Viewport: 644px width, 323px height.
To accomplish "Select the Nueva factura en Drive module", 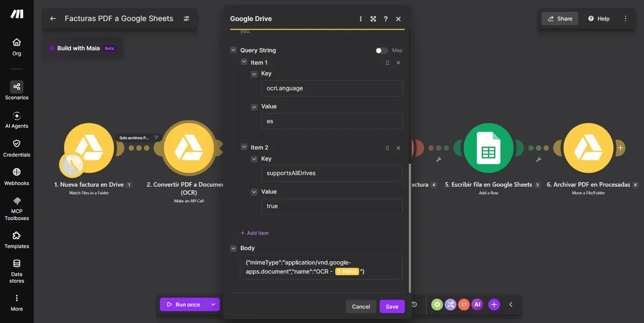I will pos(89,148).
